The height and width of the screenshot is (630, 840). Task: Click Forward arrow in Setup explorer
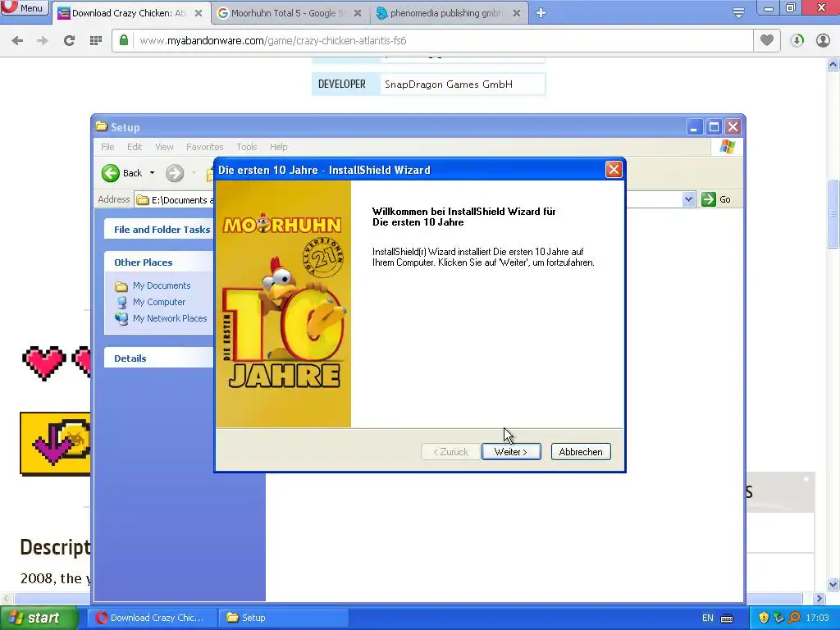tap(175, 173)
